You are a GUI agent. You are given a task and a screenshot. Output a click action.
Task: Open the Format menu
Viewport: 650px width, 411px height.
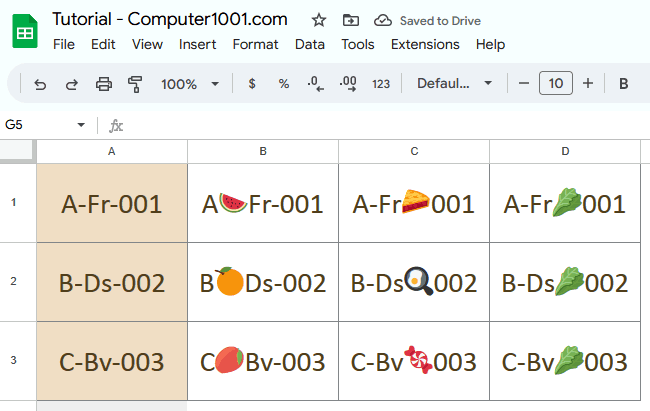click(x=255, y=44)
